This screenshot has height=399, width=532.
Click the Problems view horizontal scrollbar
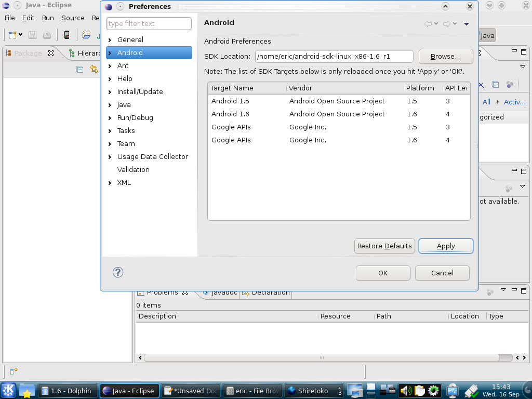click(322, 357)
